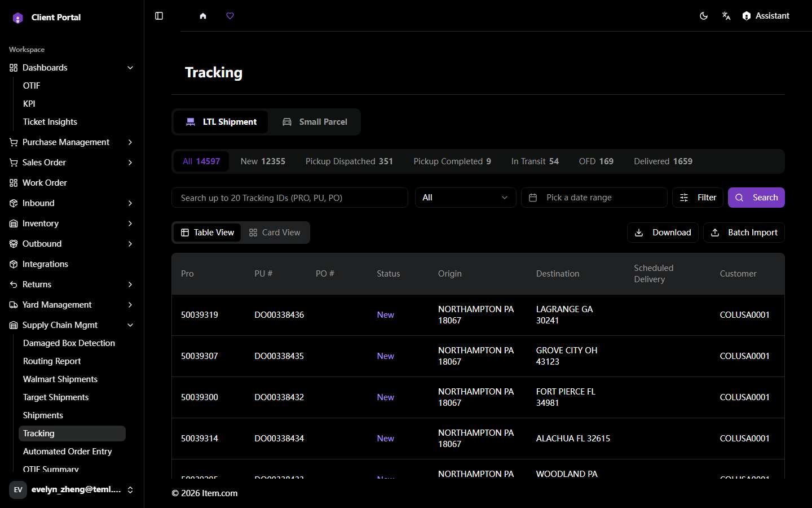Expand the Sales Order menu
The height and width of the screenshot is (508, 812).
coord(130,163)
